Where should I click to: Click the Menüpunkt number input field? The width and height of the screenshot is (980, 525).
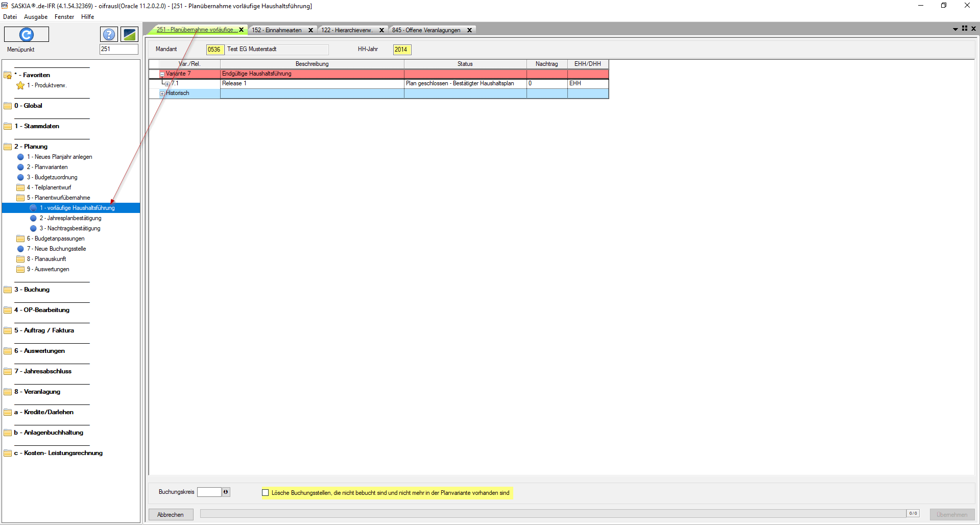click(x=118, y=49)
